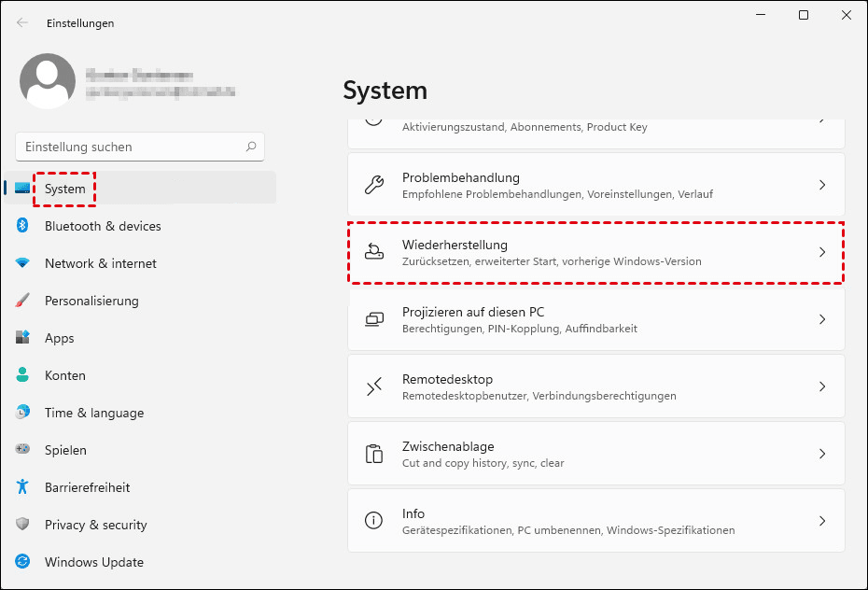Open Time & language settings
The height and width of the screenshot is (590, 868).
tap(93, 413)
